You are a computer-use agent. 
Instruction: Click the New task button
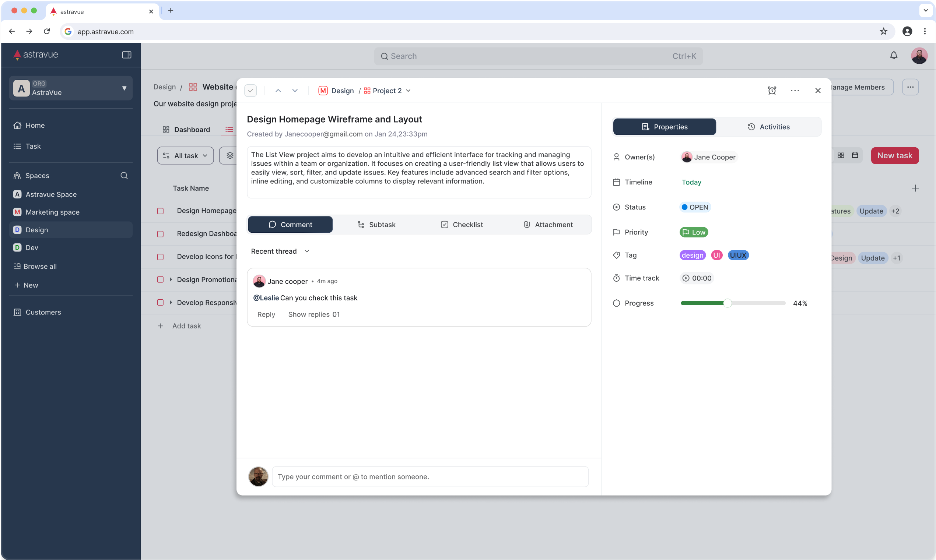[x=894, y=155]
